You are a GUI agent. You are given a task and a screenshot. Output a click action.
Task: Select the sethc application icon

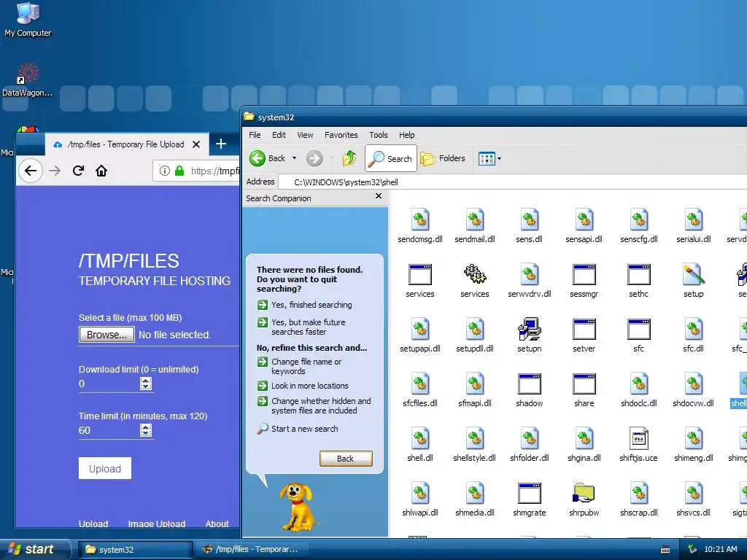coord(639,281)
